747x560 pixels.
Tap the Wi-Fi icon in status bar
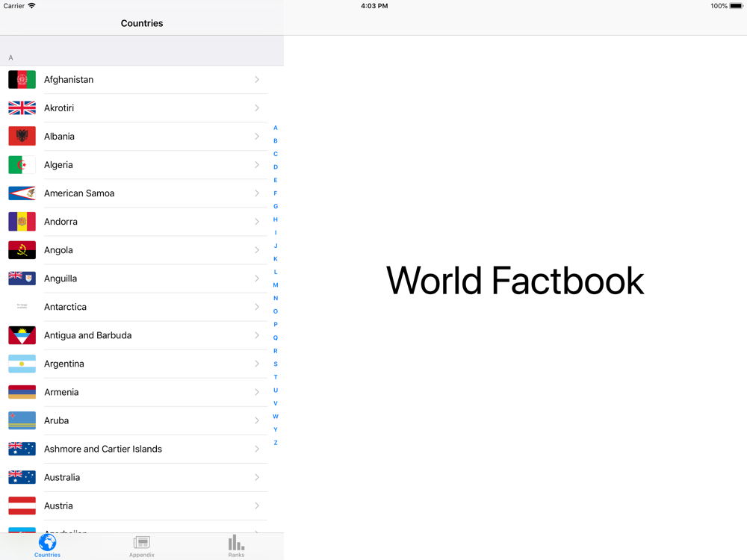pyautogui.click(x=31, y=6)
